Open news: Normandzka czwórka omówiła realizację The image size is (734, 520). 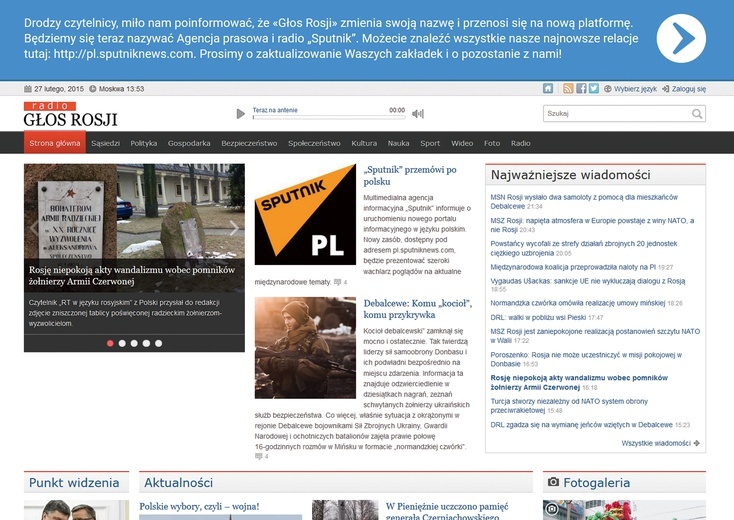coord(578,303)
